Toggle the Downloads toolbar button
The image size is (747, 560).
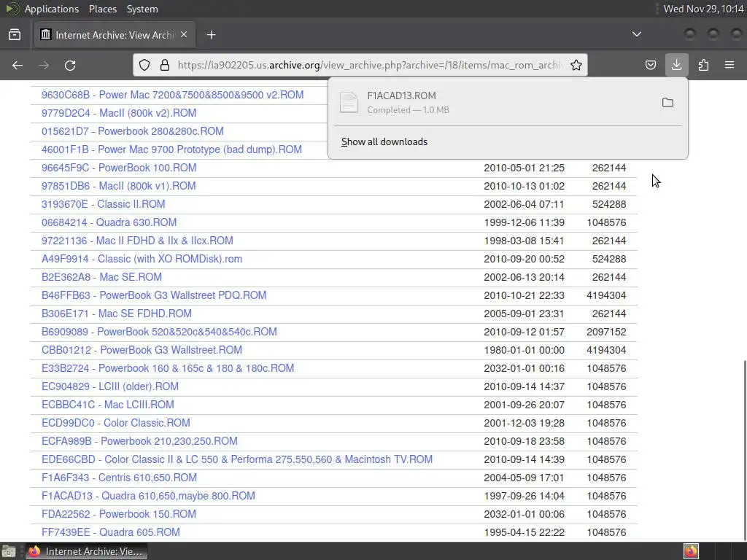tap(676, 65)
